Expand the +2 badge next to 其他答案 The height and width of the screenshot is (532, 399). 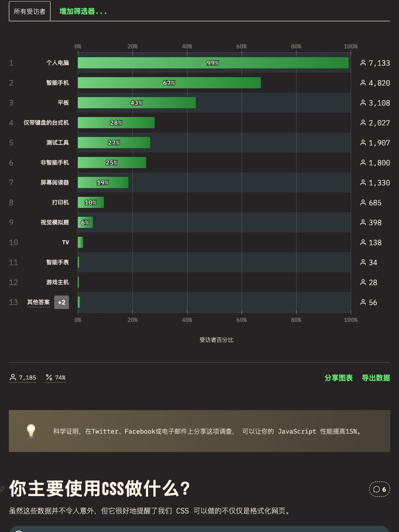coord(61,302)
